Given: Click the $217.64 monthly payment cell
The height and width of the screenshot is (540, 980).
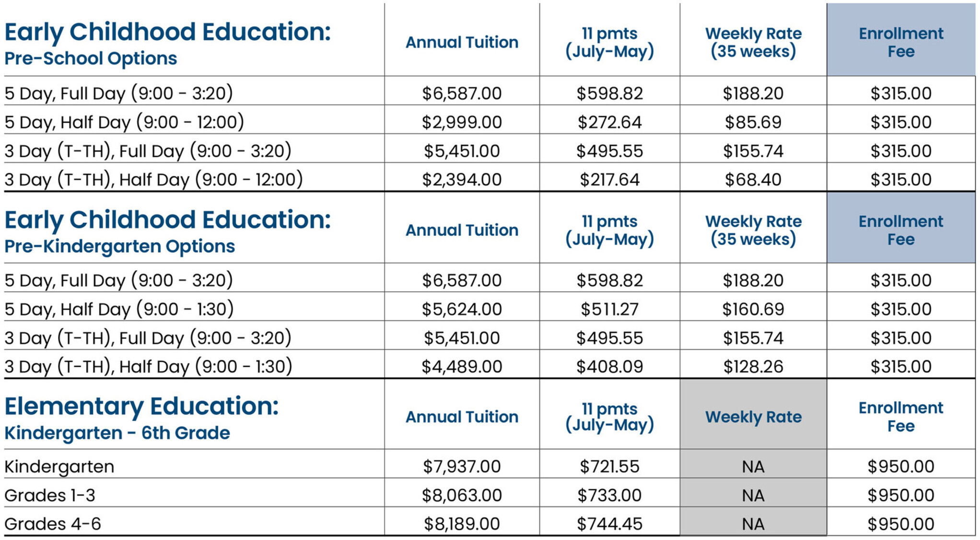Looking at the screenshot, I should coord(609,180).
